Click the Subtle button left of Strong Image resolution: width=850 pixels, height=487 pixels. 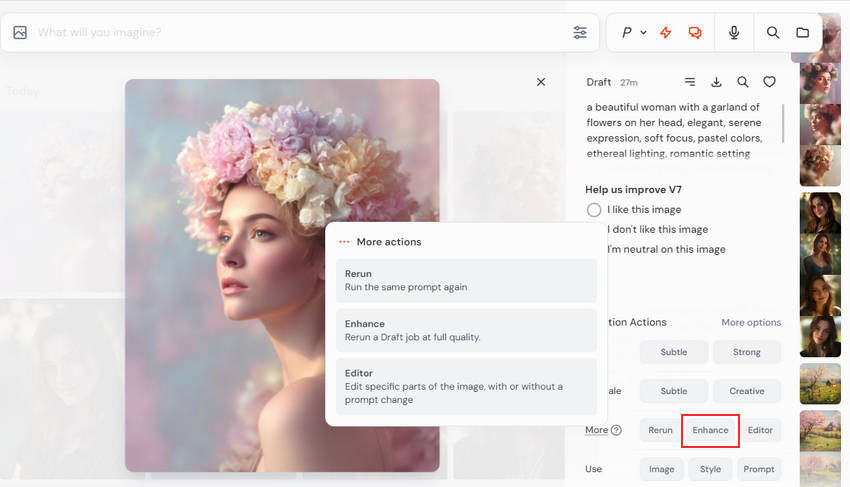pyautogui.click(x=674, y=352)
